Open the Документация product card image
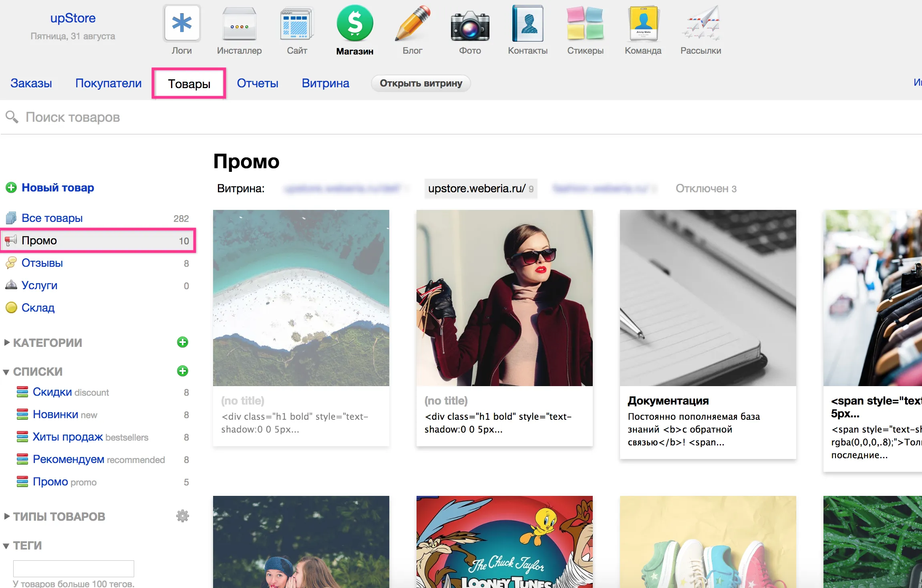The height and width of the screenshot is (588, 922). coord(708,298)
